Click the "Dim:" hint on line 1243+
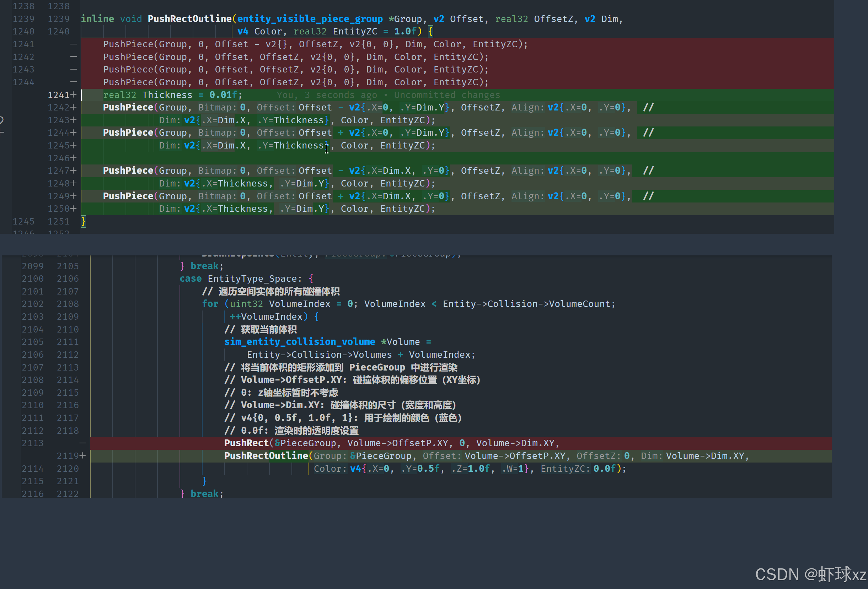 pyautogui.click(x=170, y=120)
